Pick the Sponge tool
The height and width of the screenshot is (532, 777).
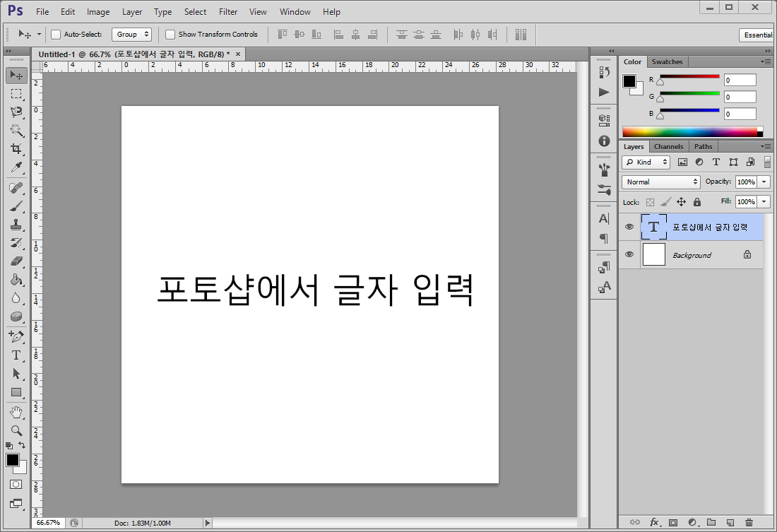coord(16,317)
